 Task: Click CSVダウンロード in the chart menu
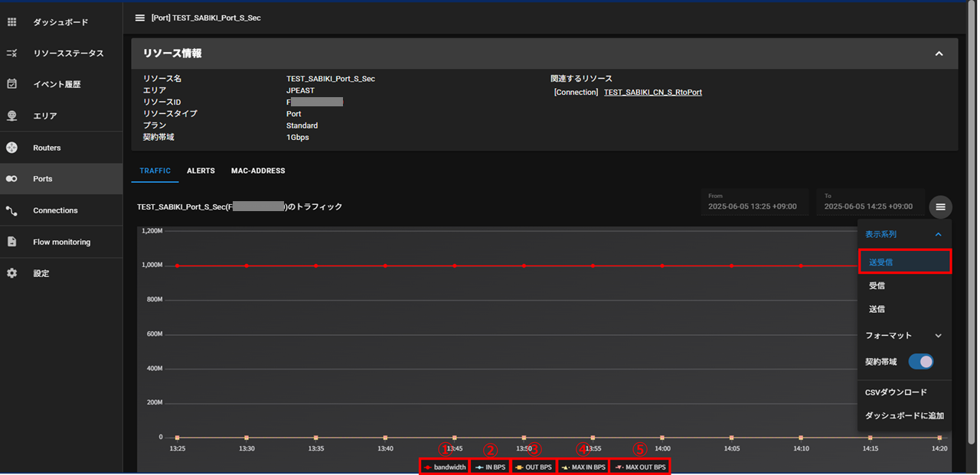pyautogui.click(x=896, y=392)
